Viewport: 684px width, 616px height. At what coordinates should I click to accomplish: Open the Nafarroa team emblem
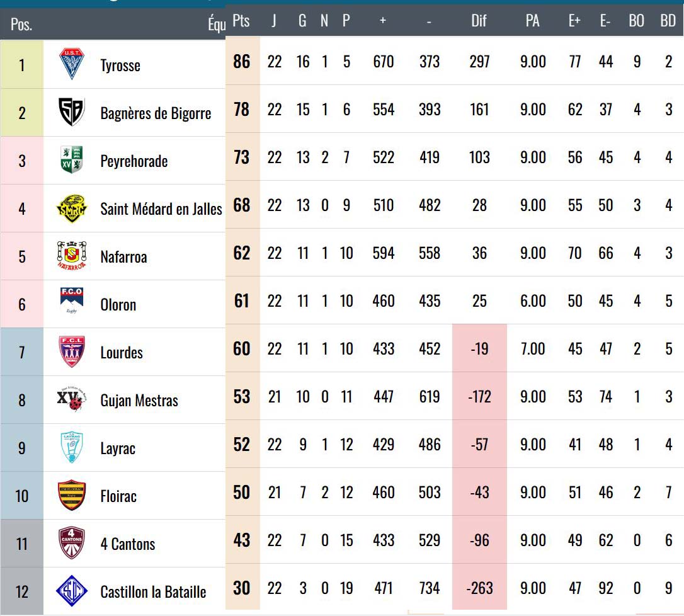[x=72, y=256]
